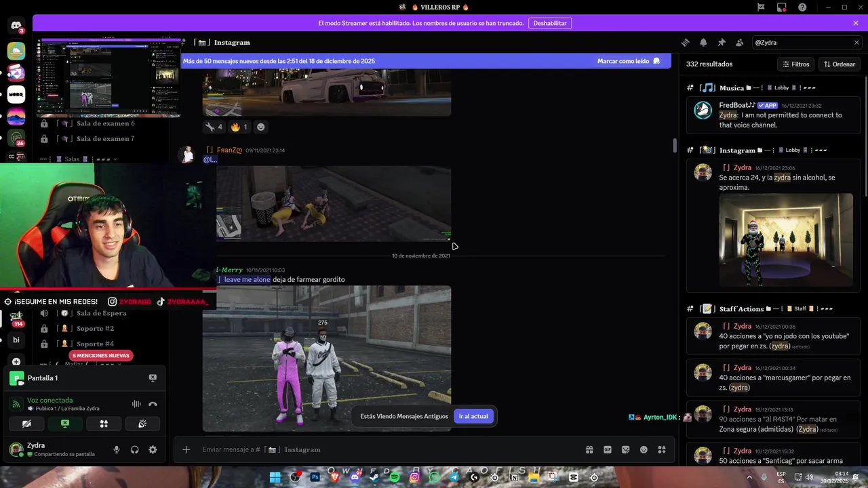Open image of two characters in parking lot
The image size is (868, 488).
tap(327, 359)
